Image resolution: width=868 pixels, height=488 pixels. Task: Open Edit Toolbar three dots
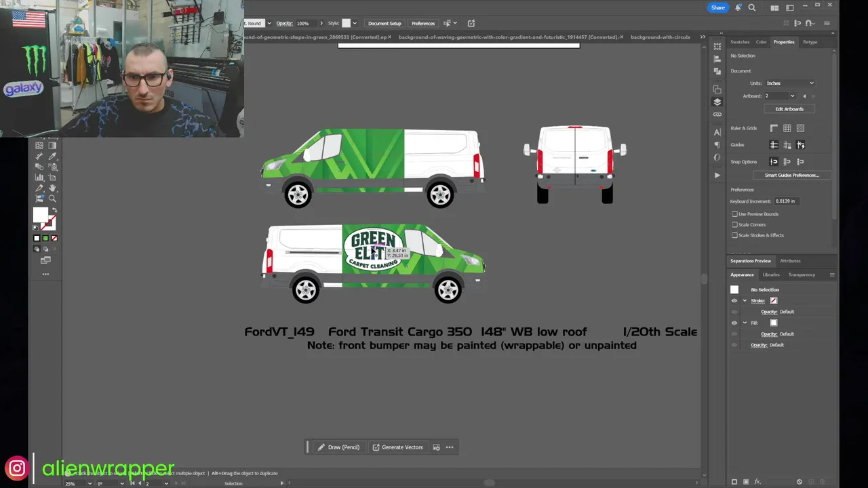coord(45,274)
